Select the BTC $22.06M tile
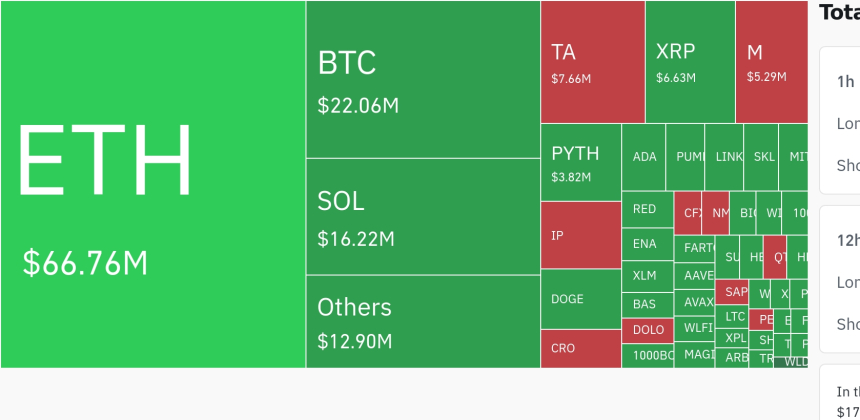The height and width of the screenshot is (420, 860). [x=423, y=80]
